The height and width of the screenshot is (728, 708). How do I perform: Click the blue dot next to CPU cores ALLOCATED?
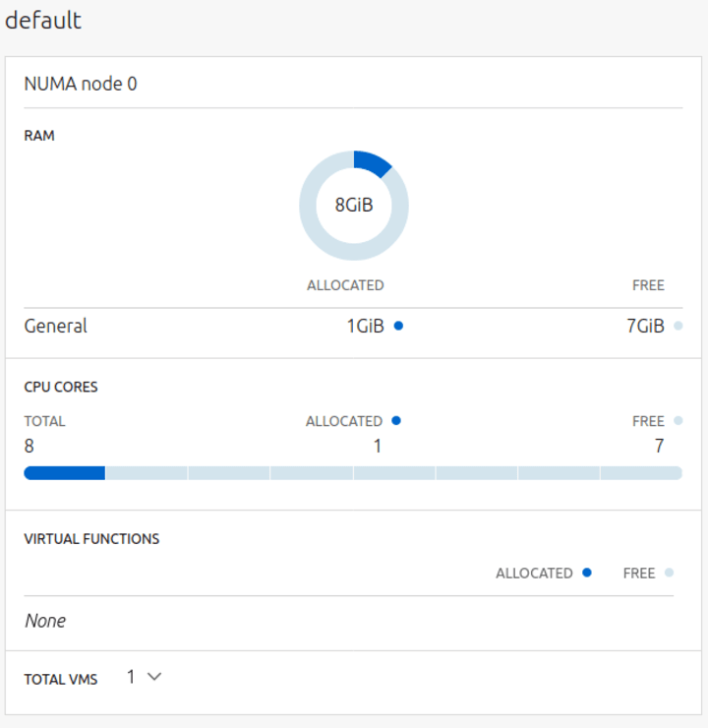point(396,421)
